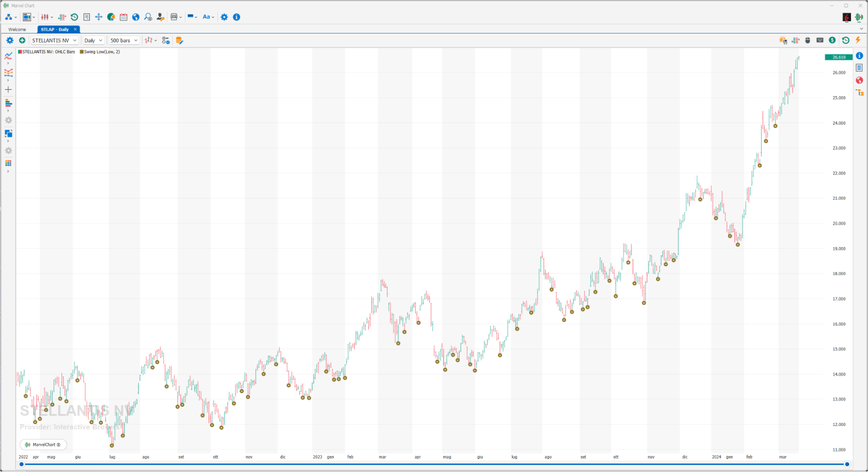
Task: Click the green plus add icon
Action: point(22,40)
